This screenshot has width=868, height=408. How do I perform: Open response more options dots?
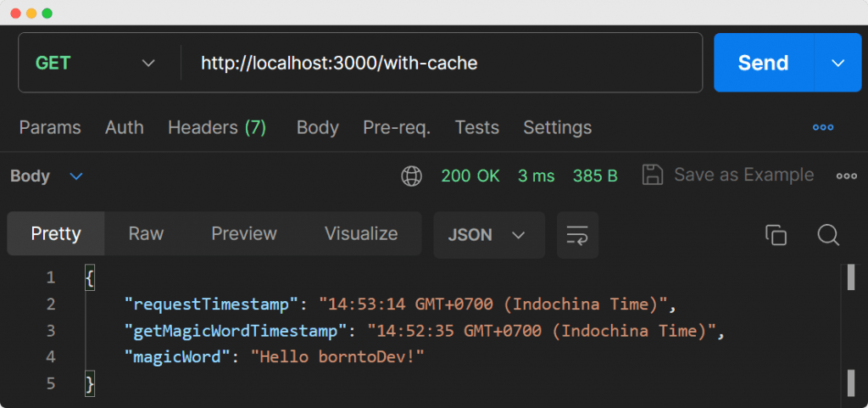coord(847,176)
